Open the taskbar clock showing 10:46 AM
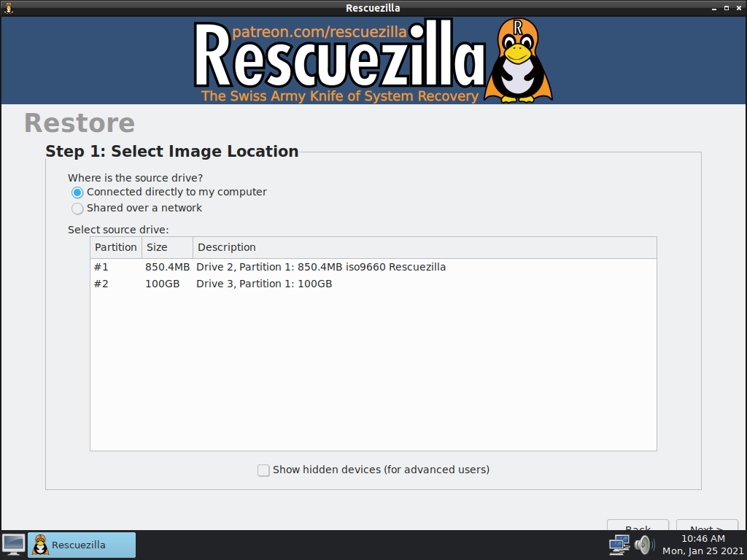The image size is (747, 560). click(703, 545)
